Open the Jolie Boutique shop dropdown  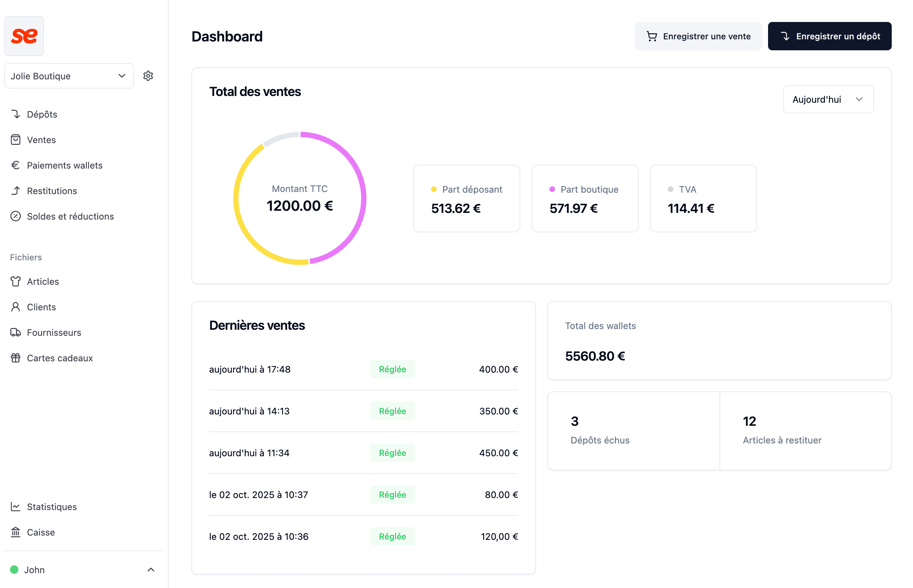[x=69, y=76]
